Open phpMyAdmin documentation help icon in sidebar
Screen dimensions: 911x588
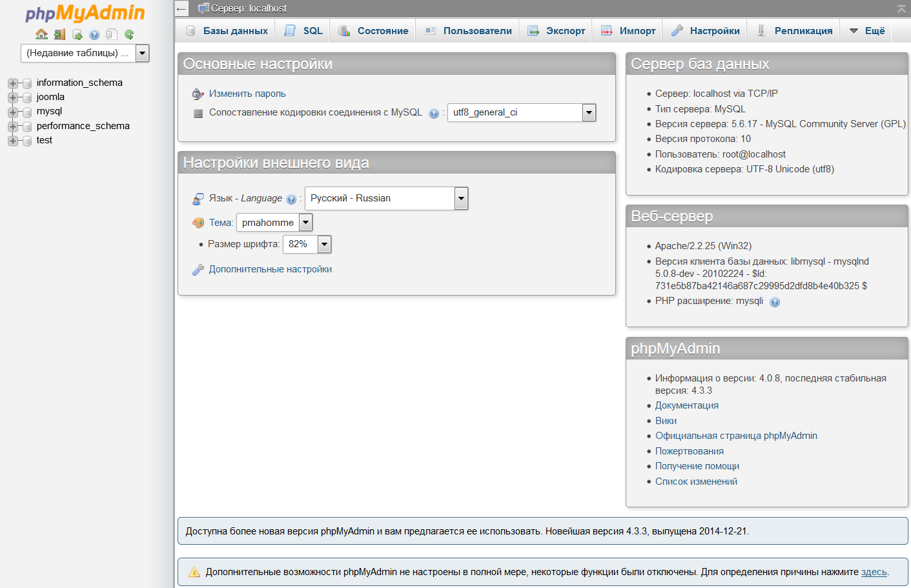(94, 35)
